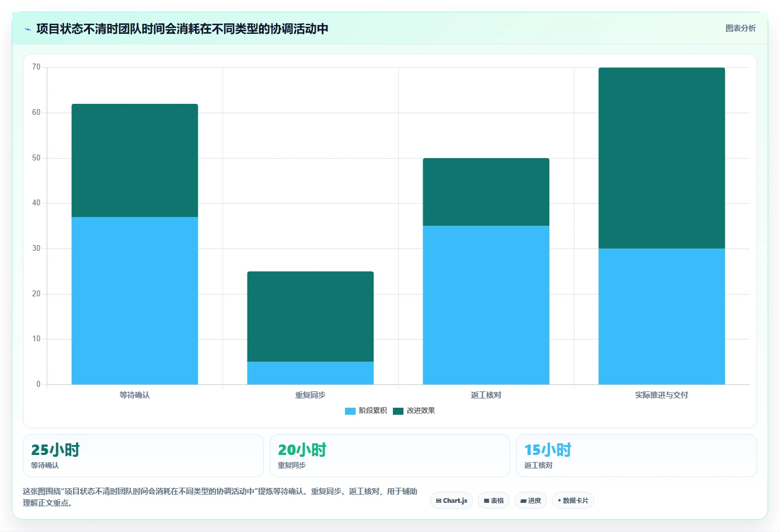Click the blue segment of the 实际推进与交付 bar
Screen dimensions: 780x532
tap(662, 316)
